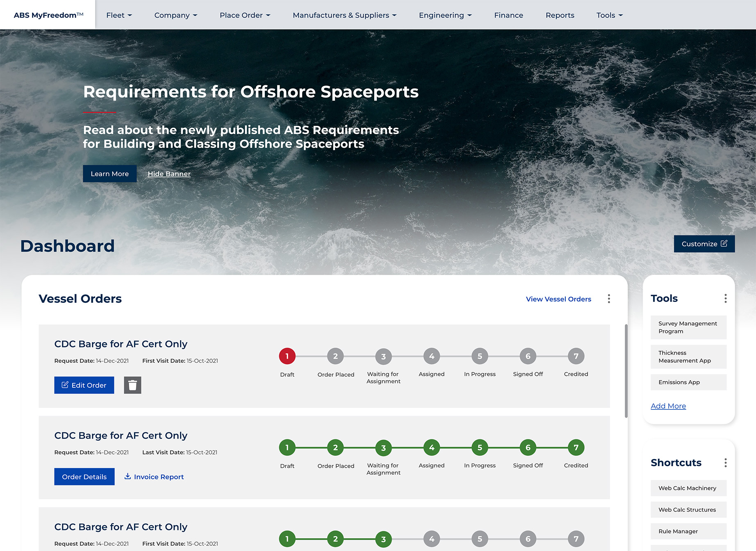756x551 pixels.
Task: Open the View Vessel Orders link
Action: tap(558, 299)
